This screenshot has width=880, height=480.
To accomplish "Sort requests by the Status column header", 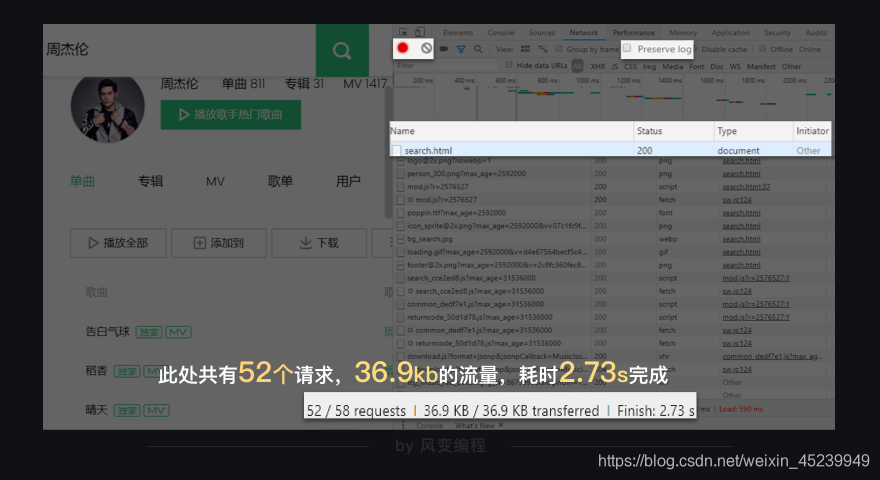I will 674,131.
